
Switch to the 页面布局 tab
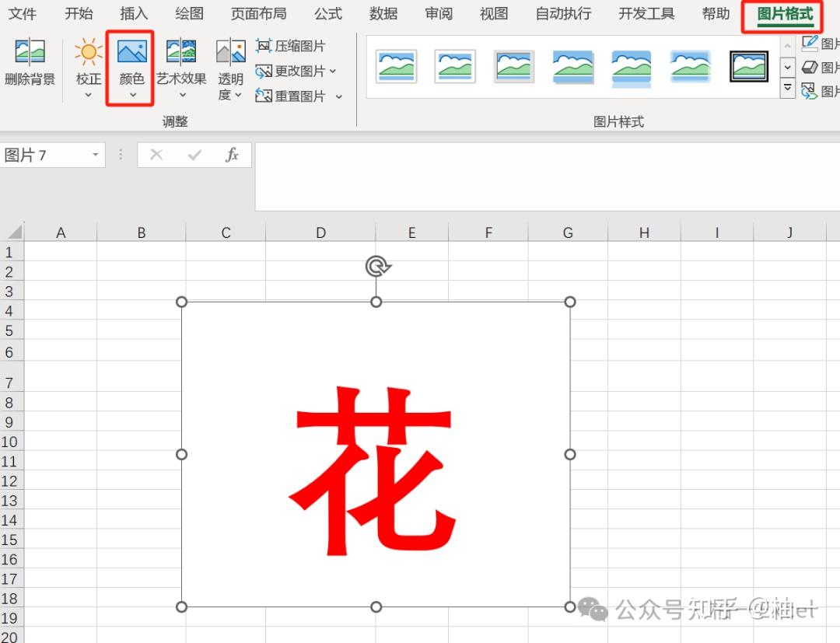point(258,13)
